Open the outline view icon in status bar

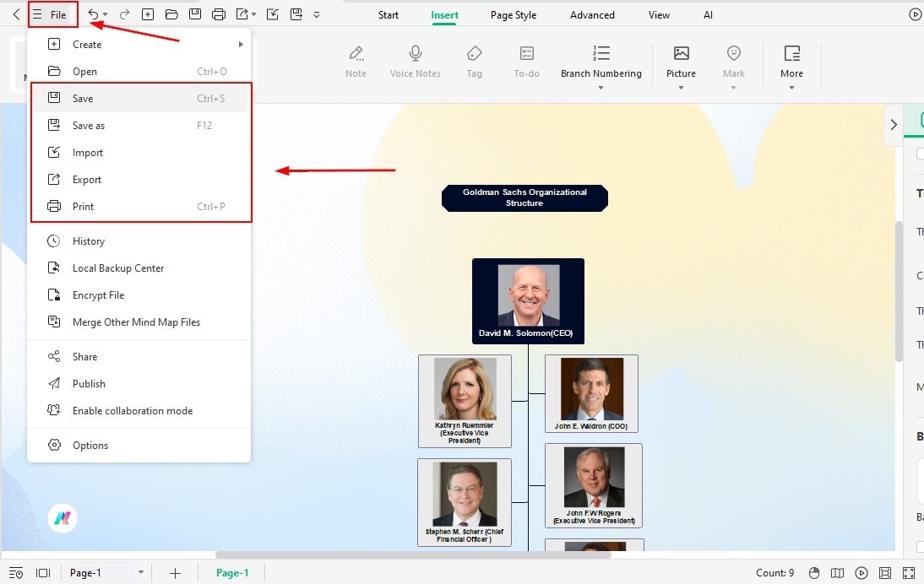[x=16, y=572]
